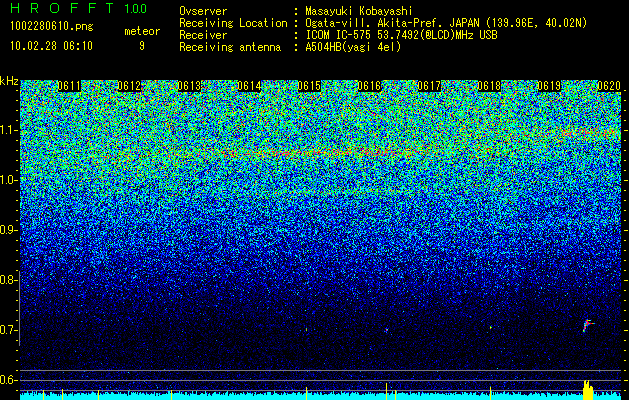Click the observer name Masayuki Kobayashi
629x400 pixels.
click(359, 11)
